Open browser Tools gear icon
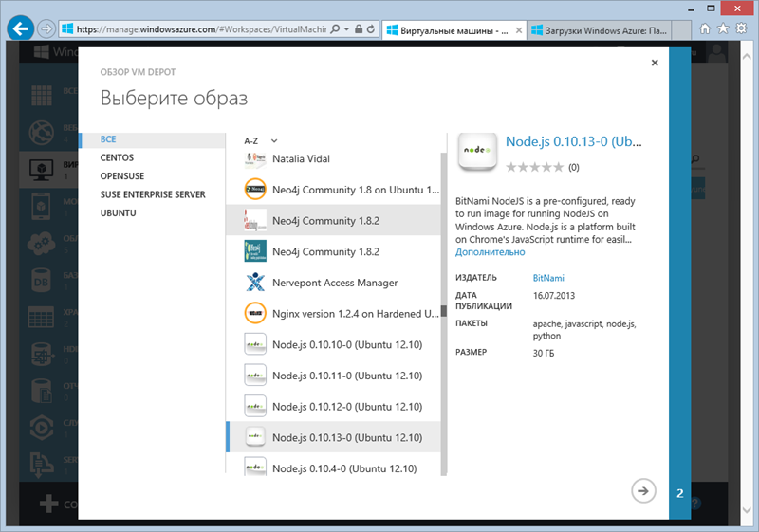 (741, 28)
